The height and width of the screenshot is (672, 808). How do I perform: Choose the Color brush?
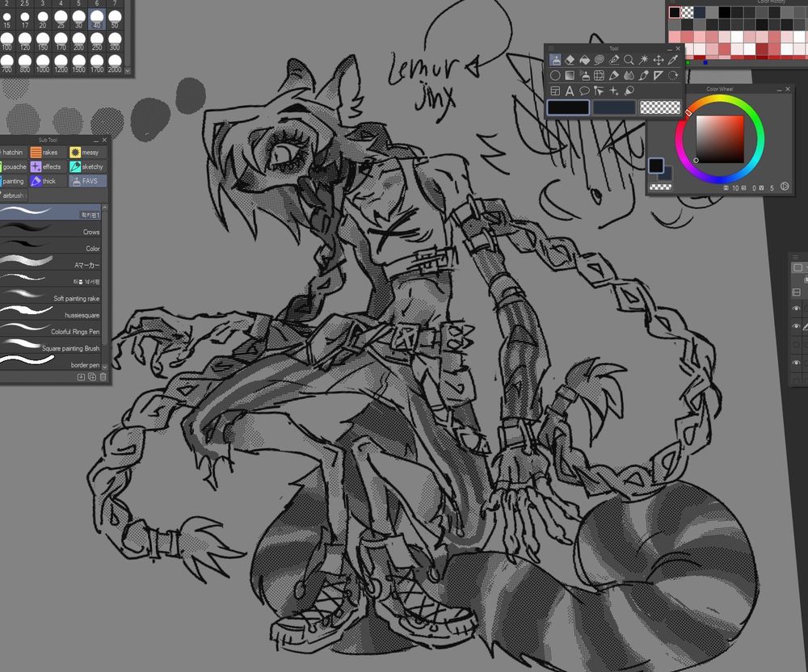click(50, 246)
